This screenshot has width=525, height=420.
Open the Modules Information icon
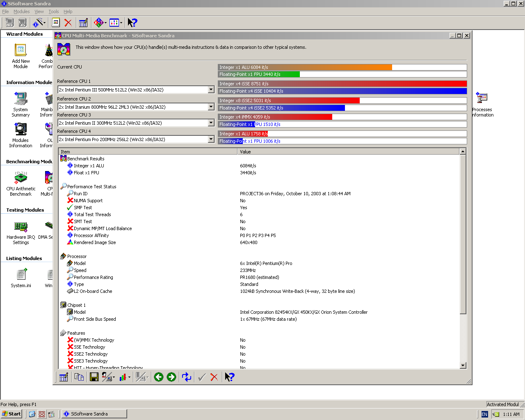click(21, 130)
